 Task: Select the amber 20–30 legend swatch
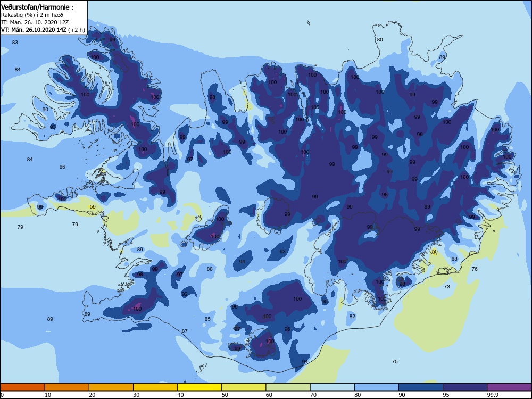[x=111, y=387]
